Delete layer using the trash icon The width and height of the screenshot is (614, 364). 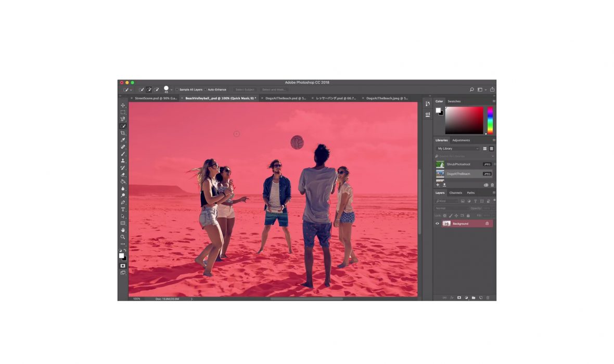pos(488,298)
